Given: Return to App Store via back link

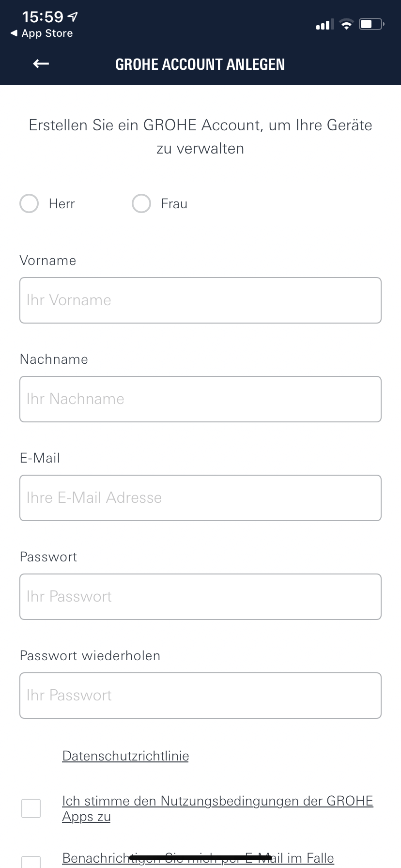Looking at the screenshot, I should pos(42,33).
